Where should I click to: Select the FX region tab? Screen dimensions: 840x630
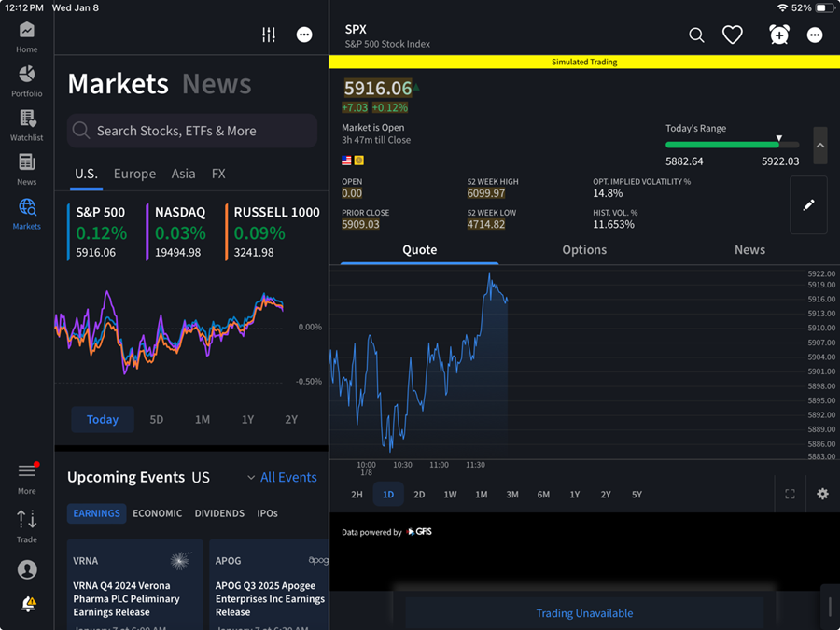[x=218, y=175]
